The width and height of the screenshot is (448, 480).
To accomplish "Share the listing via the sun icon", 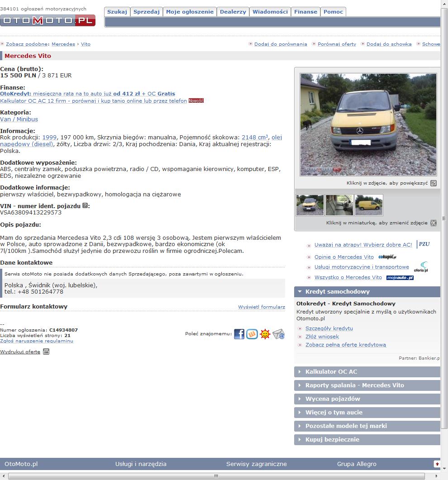I will point(265,334).
